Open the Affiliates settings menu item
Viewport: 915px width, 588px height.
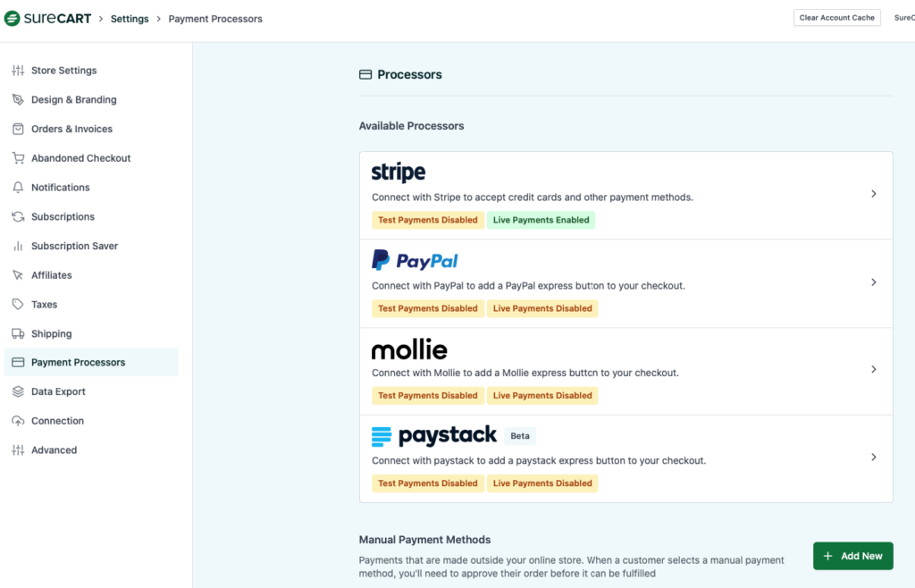point(51,275)
